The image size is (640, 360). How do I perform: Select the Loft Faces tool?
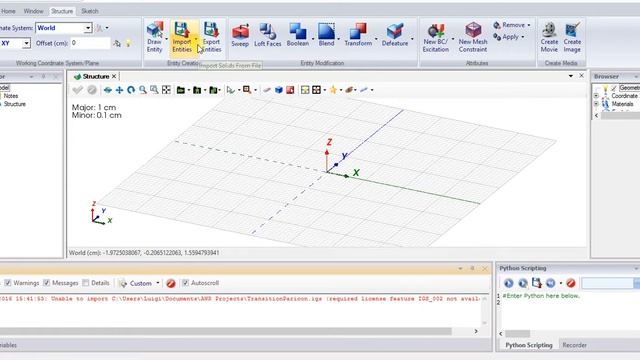(268, 36)
